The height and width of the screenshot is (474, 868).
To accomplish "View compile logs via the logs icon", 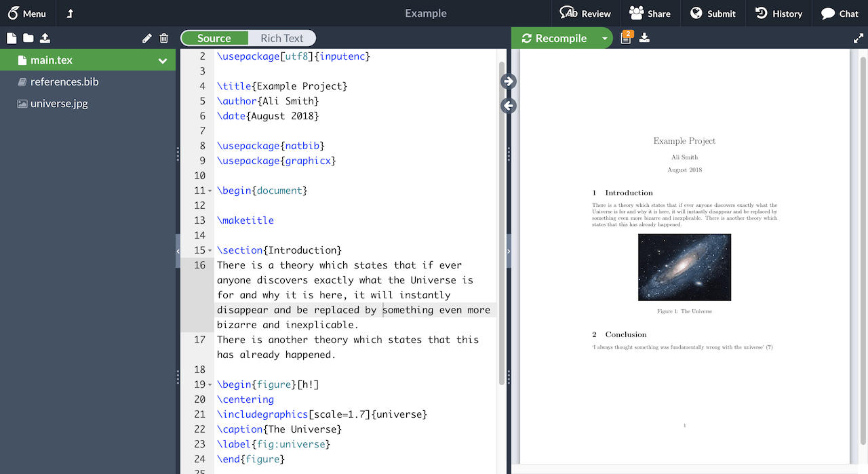I will click(x=625, y=38).
